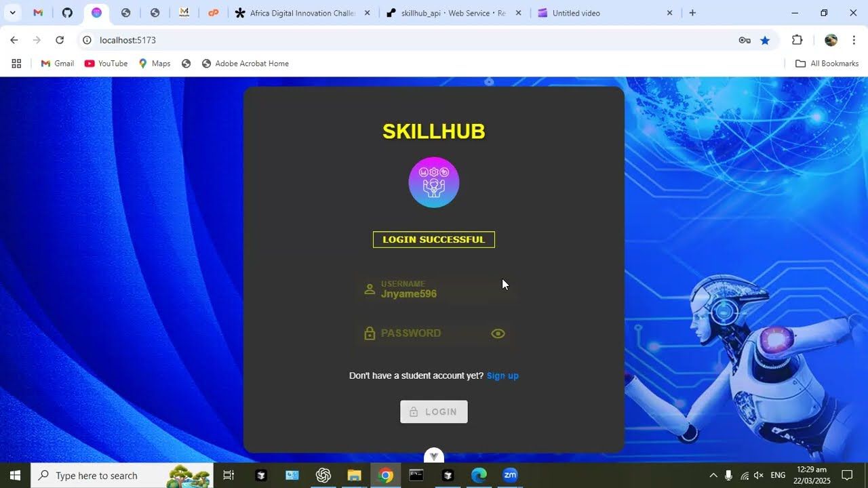
Task: Click the microphone tray icon
Action: [729, 475]
